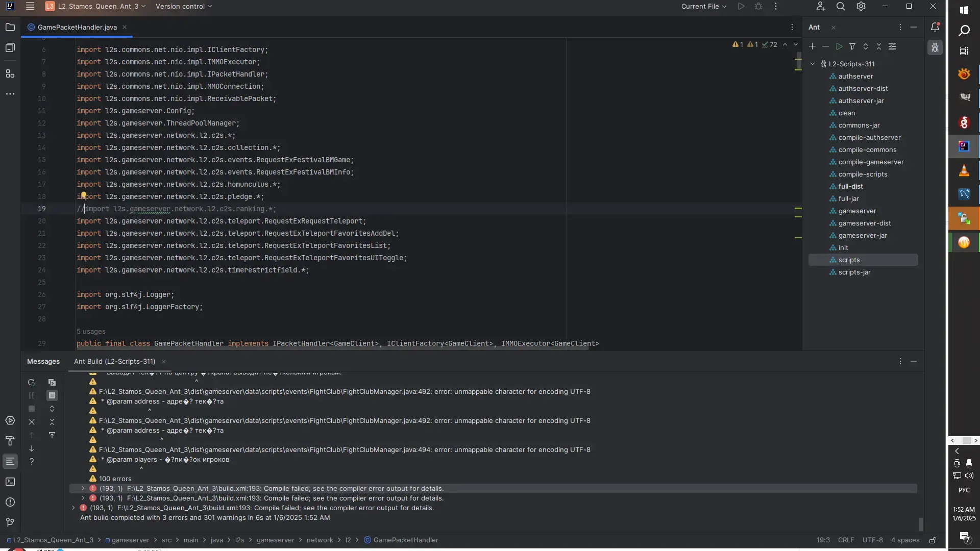Click the Messages panel scrollbar thumb
The image size is (980, 551).
pos(920,524)
